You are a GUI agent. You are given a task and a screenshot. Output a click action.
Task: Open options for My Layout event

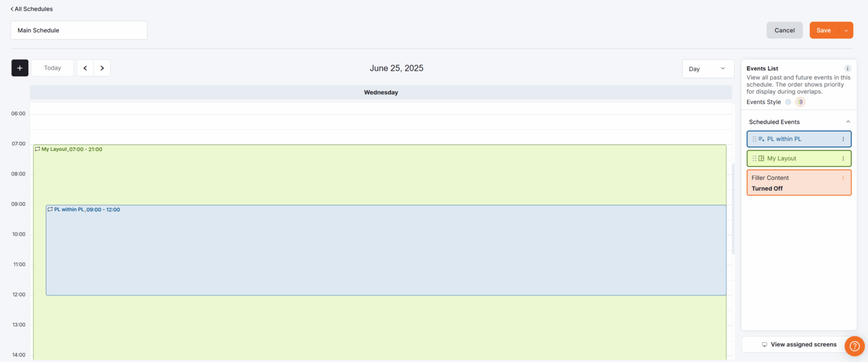843,158
